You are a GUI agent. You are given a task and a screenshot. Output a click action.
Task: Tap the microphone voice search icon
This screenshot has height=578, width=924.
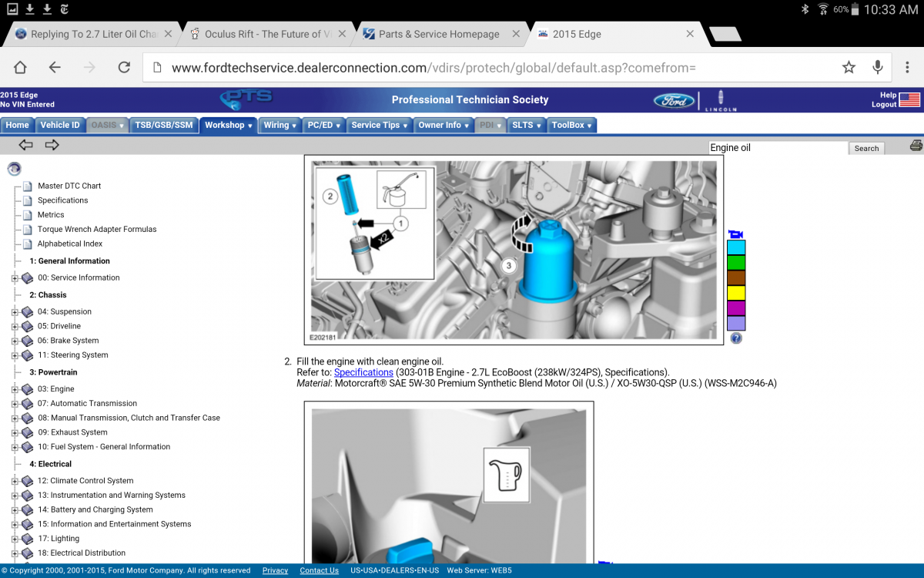tap(877, 68)
